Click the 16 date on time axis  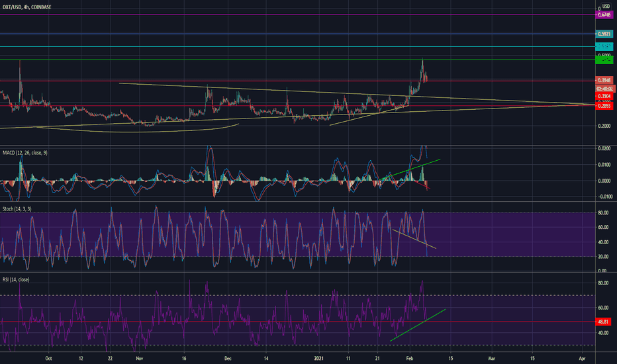point(184,359)
